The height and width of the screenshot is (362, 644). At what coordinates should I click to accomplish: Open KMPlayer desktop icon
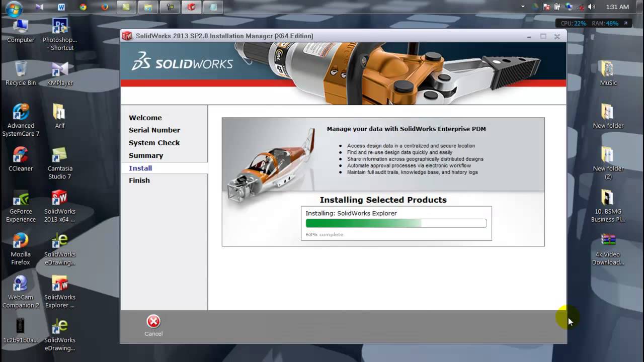(x=60, y=74)
